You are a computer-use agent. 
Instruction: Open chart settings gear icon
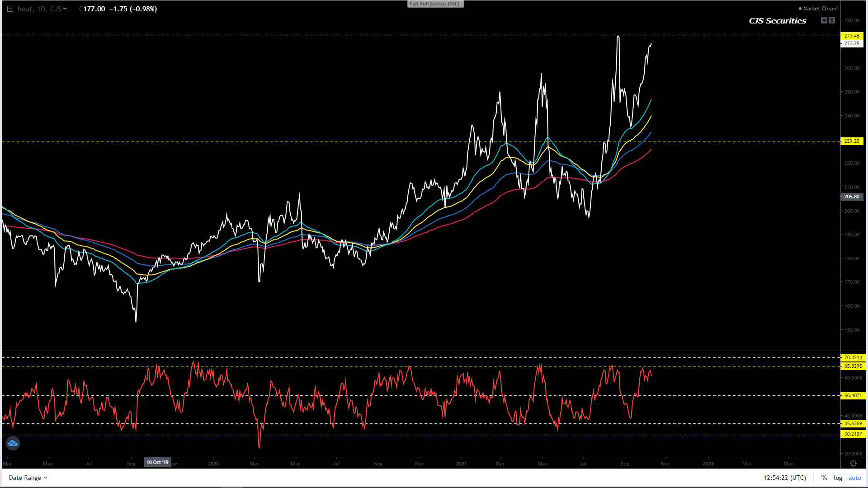pyautogui.click(x=853, y=464)
